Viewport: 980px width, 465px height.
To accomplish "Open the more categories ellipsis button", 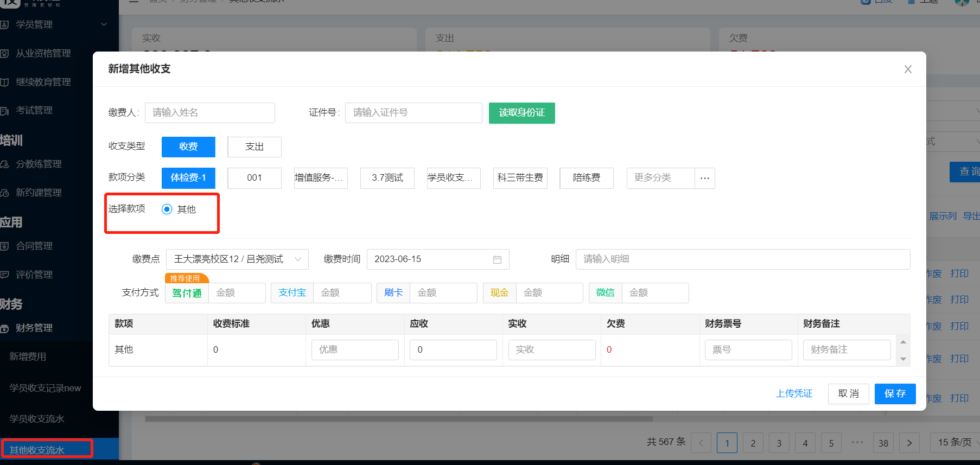I will coord(705,178).
